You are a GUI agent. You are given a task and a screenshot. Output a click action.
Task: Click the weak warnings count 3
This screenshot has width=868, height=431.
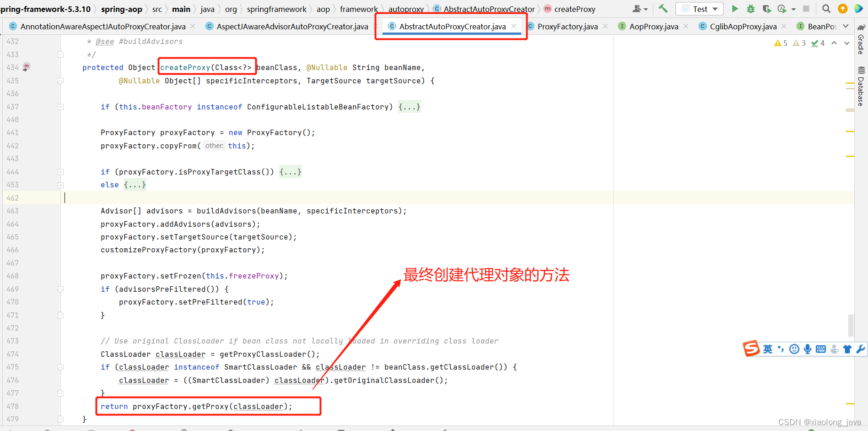click(x=799, y=43)
